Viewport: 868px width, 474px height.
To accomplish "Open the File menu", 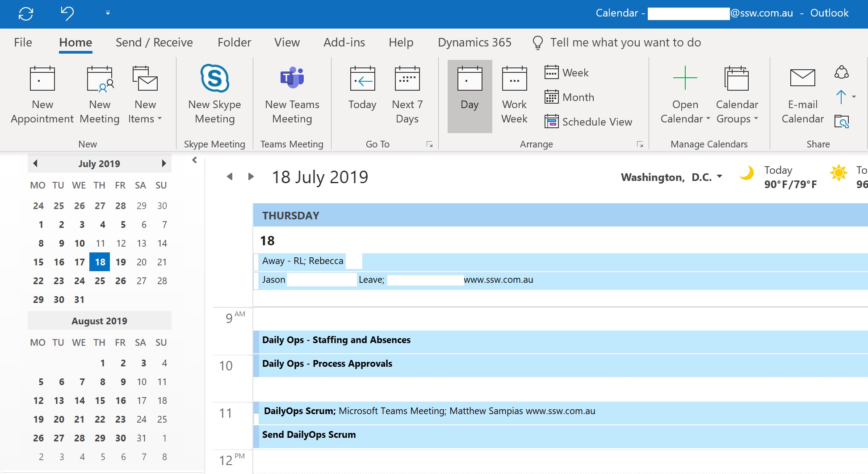I will 23,42.
